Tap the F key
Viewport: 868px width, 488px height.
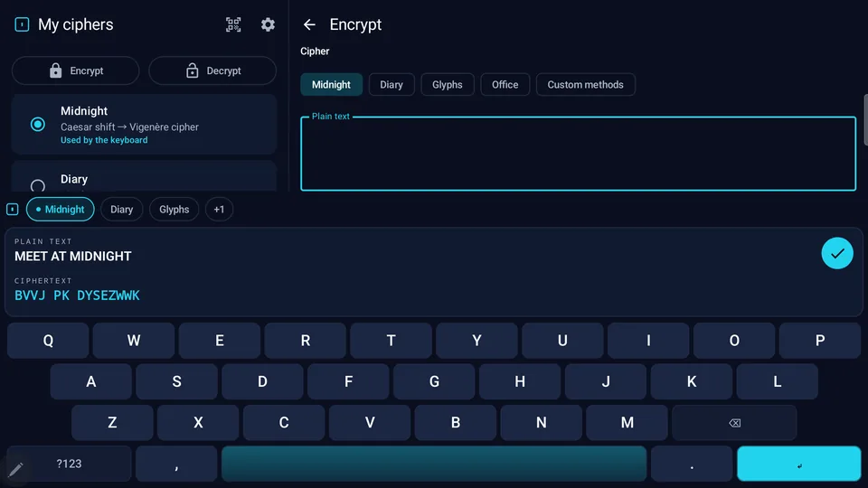coord(348,381)
